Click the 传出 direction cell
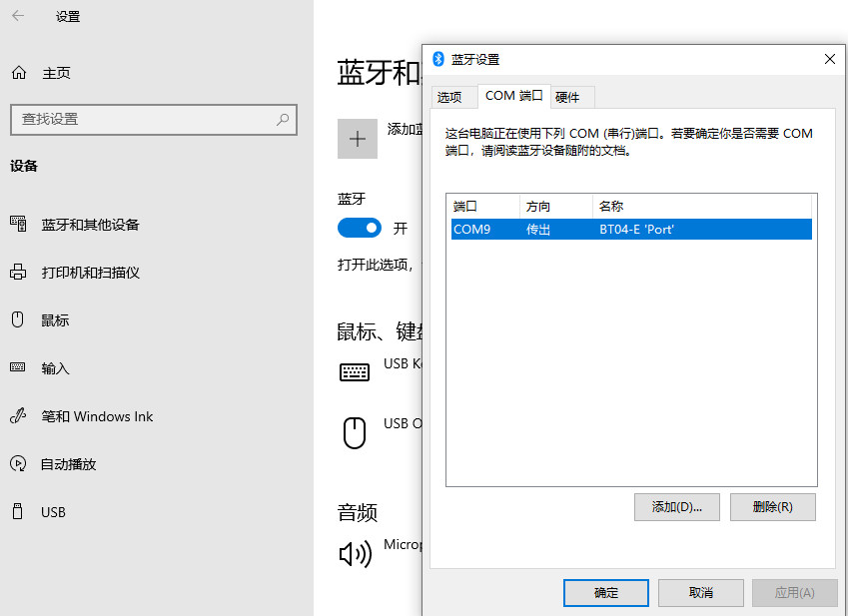This screenshot has width=848, height=616. coord(538,229)
